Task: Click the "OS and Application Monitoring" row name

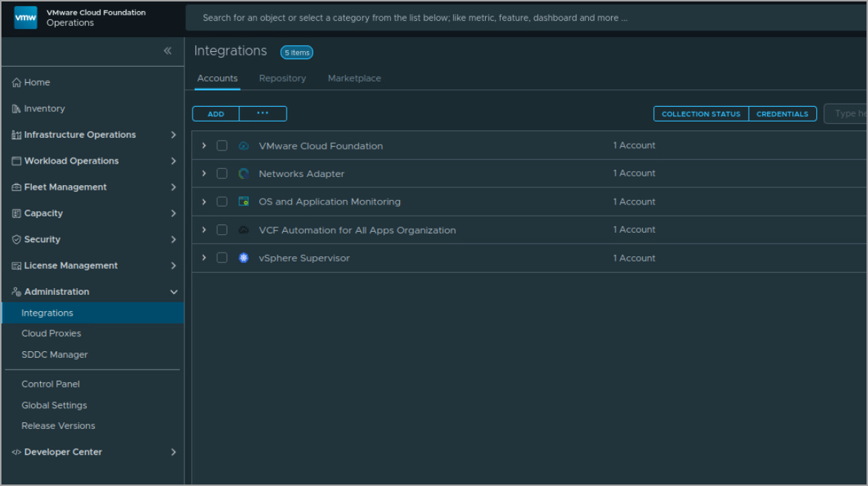Action: (330, 202)
